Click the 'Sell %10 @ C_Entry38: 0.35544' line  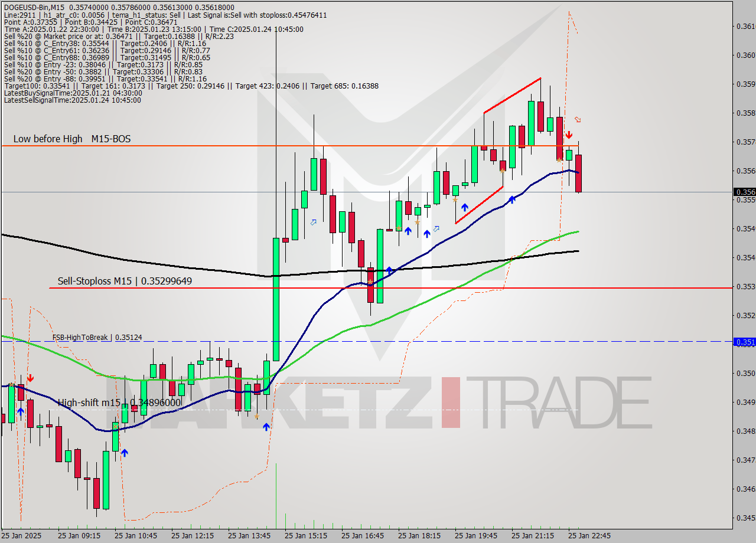point(105,43)
